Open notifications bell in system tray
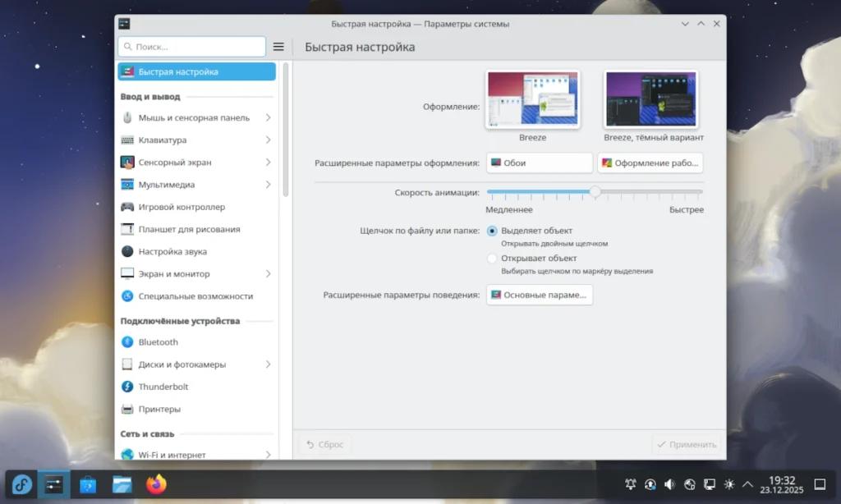841x504 pixels. click(x=631, y=484)
